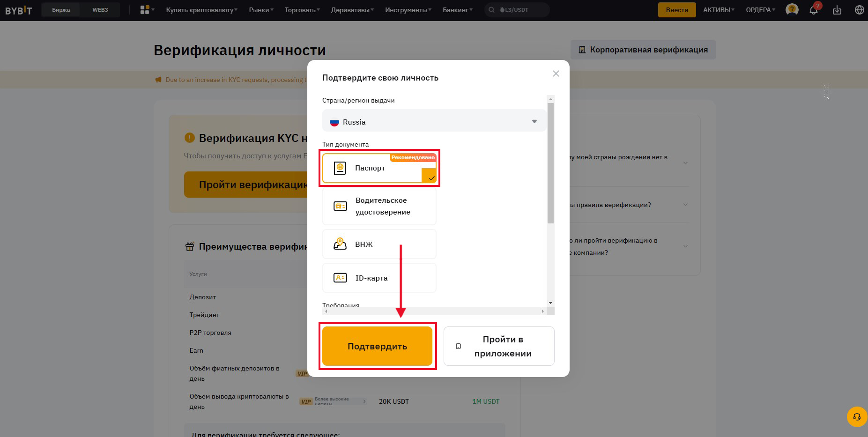Open the user profile avatar
This screenshot has width=868, height=437.
point(792,10)
